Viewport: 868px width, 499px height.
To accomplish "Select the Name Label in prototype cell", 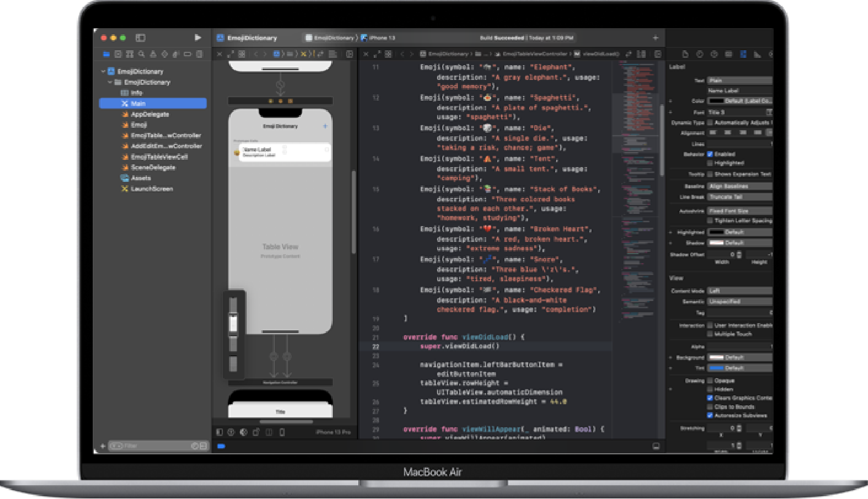I will (x=257, y=149).
